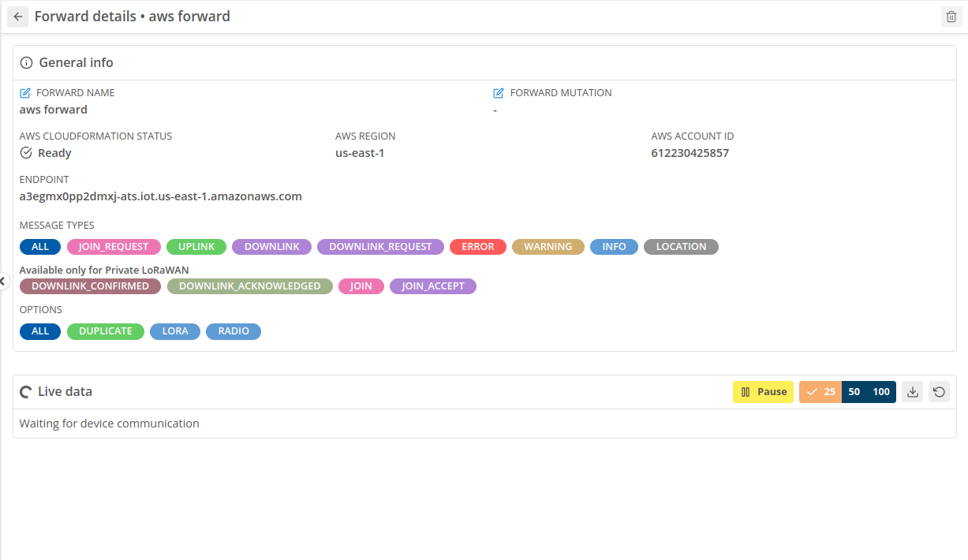The width and height of the screenshot is (968, 560).
Task: Select 100 rows limit
Action: pos(881,392)
